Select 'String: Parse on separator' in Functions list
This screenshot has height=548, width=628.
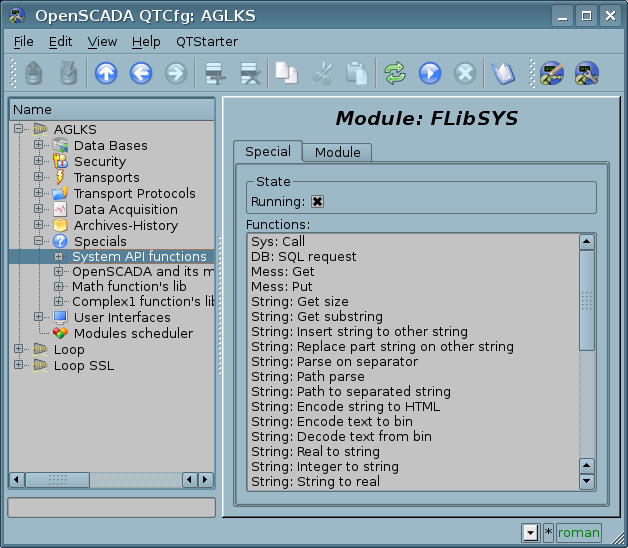tap(322, 361)
